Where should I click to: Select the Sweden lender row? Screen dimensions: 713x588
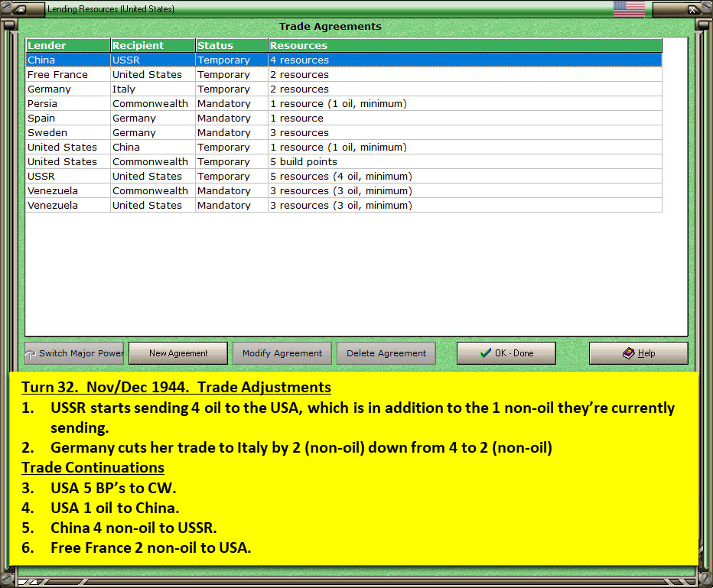point(343,133)
